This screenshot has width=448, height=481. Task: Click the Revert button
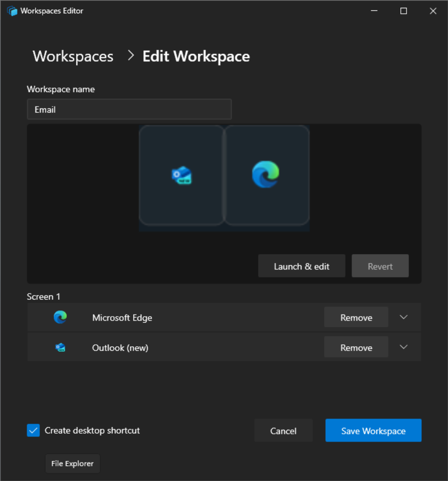pyautogui.click(x=380, y=266)
